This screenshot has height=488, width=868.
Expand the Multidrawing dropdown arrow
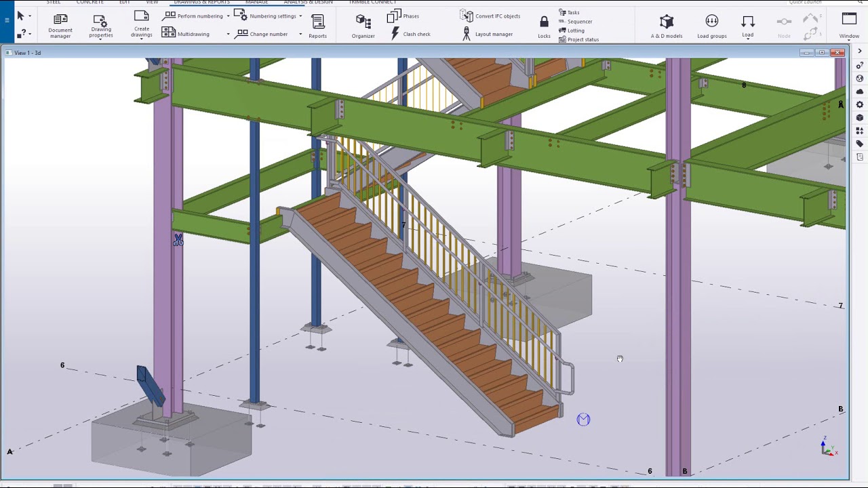coord(228,34)
